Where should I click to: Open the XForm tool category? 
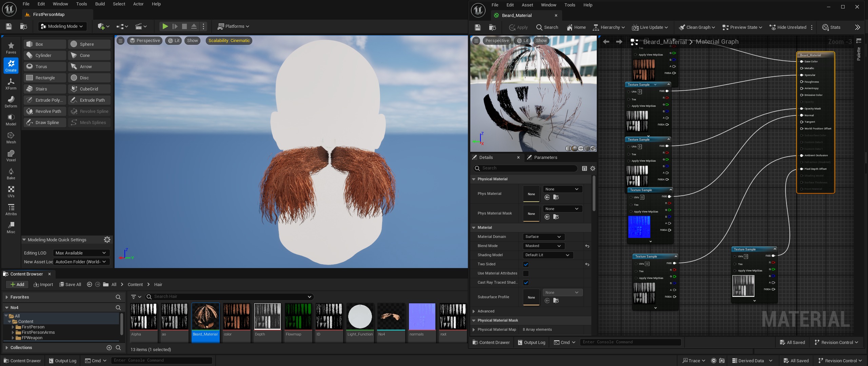[x=11, y=83]
